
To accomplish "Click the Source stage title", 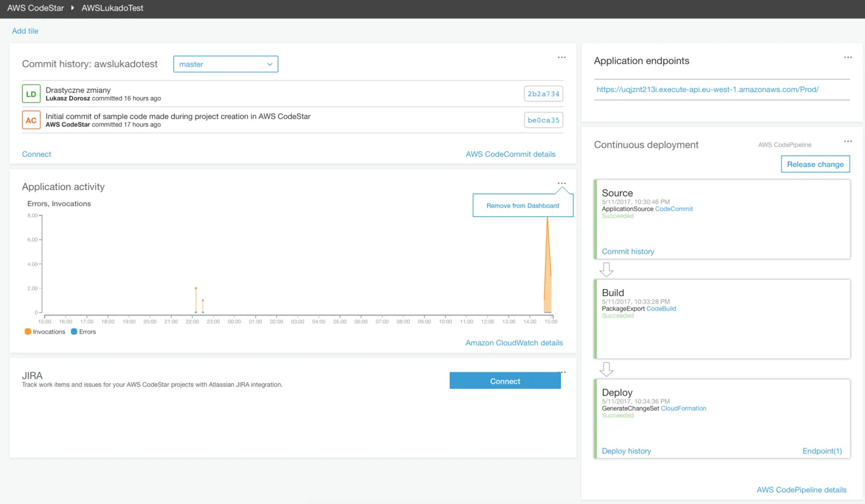I will [x=617, y=193].
